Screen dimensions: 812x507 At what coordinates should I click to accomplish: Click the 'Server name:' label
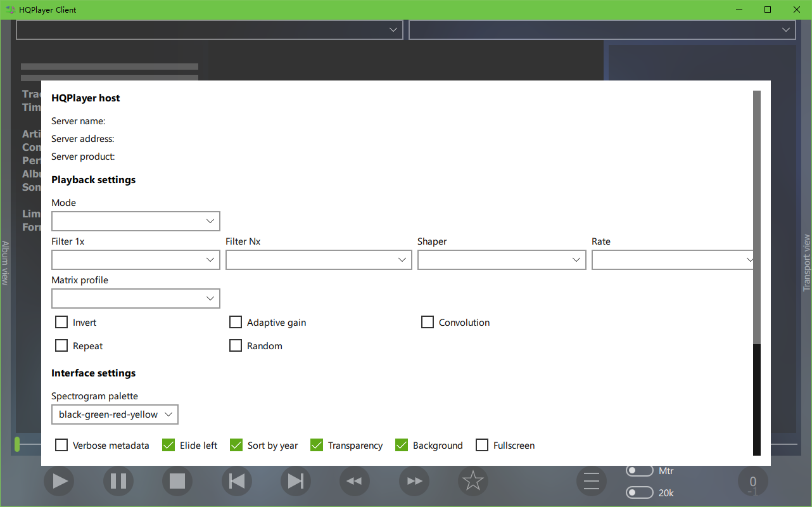pos(79,121)
